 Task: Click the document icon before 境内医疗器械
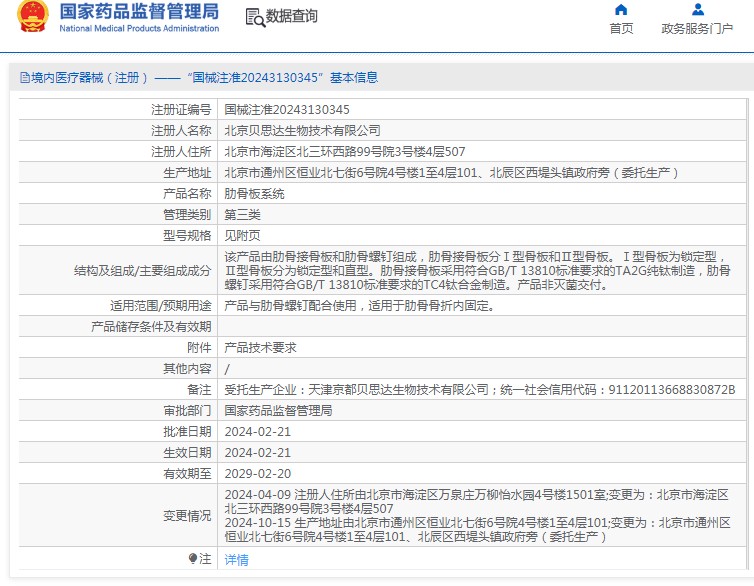tap(25, 77)
